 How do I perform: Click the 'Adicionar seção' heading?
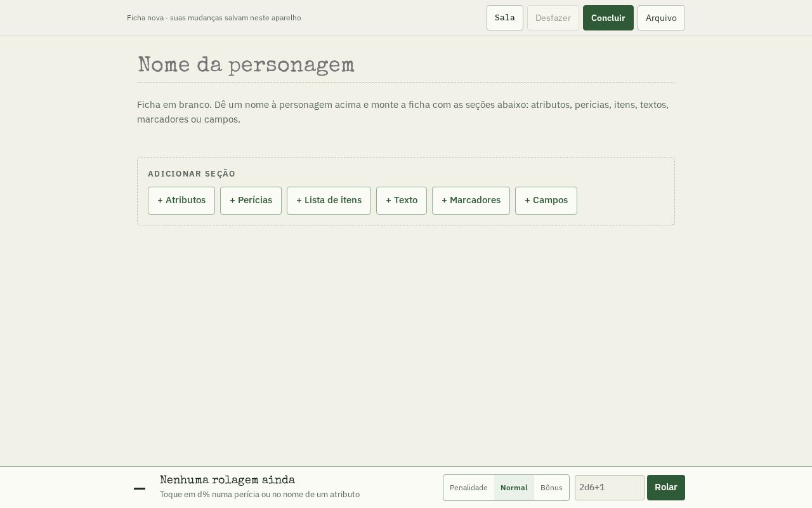(192, 174)
